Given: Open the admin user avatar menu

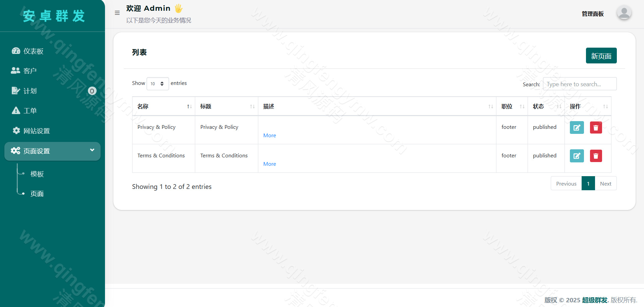Looking at the screenshot, I should pos(624,13).
